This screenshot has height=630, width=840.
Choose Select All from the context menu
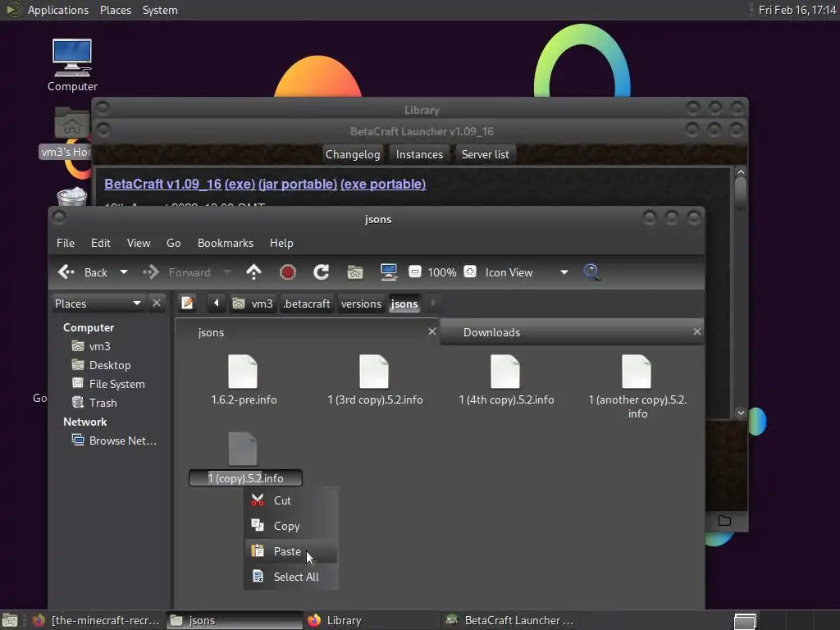click(292, 577)
